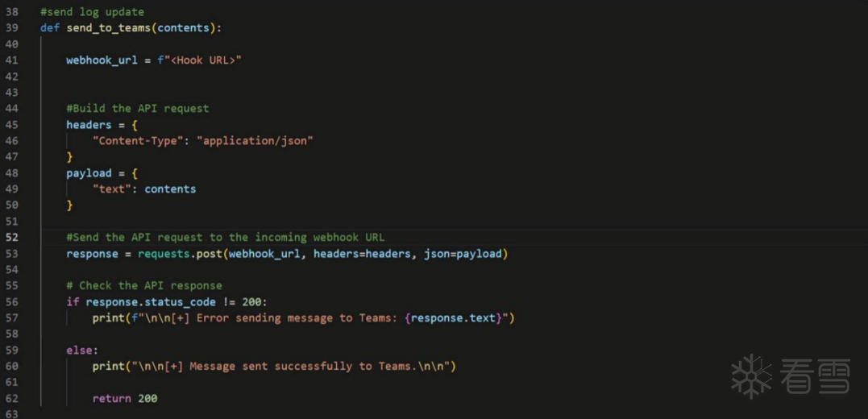Click the payload variable on line 48
The width and height of the screenshot is (868, 419).
89,172
